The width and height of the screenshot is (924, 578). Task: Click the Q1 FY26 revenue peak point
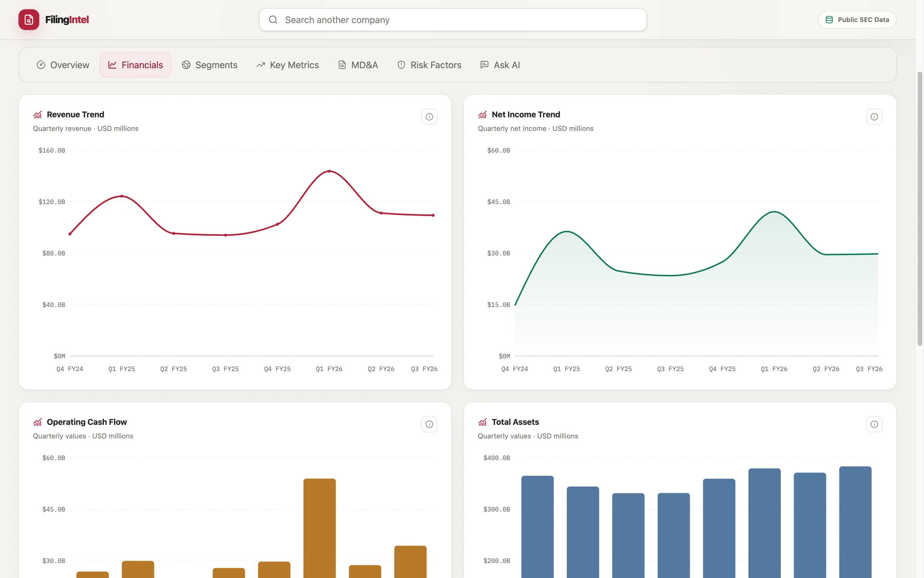coord(329,171)
